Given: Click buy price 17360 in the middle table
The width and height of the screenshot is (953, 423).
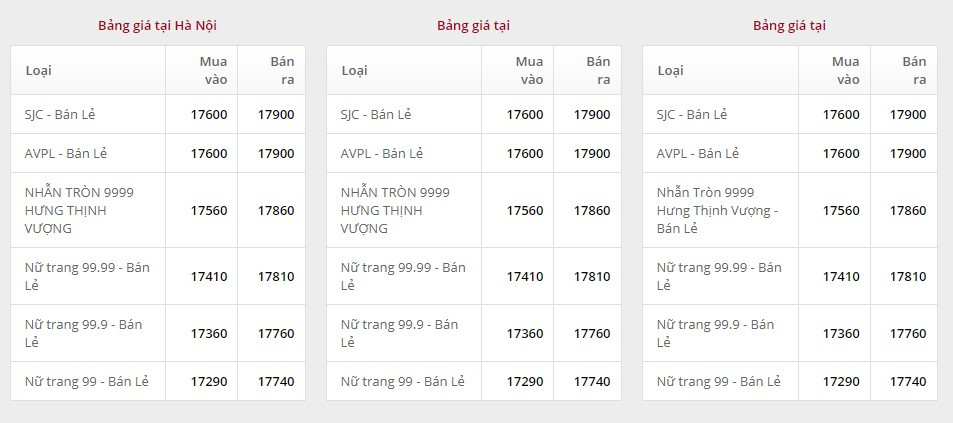Looking at the screenshot, I should pyautogui.click(x=525, y=334).
